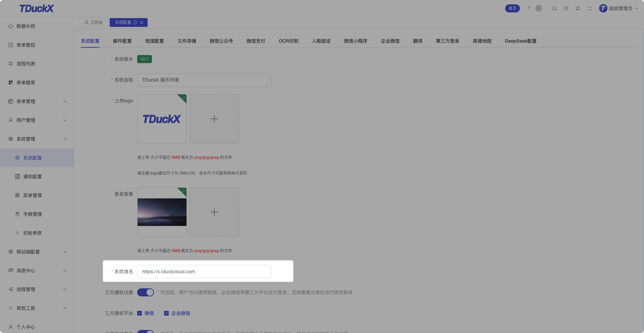Toggle fullscreen mode icon
This screenshot has width=644, height=333.
pos(590,8)
